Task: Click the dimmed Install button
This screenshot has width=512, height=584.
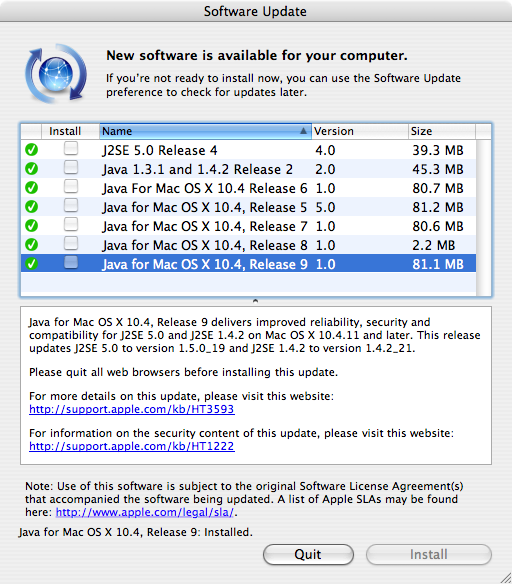Action: [x=429, y=554]
